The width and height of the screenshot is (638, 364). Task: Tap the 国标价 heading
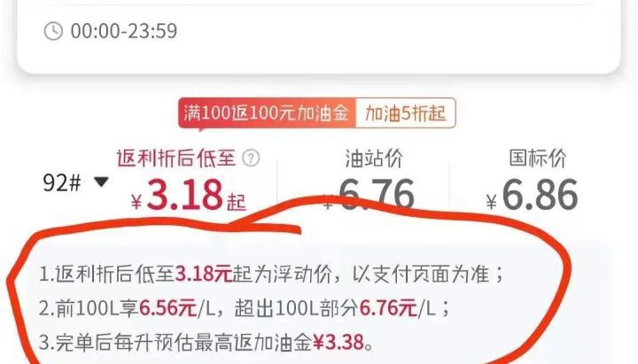click(538, 158)
